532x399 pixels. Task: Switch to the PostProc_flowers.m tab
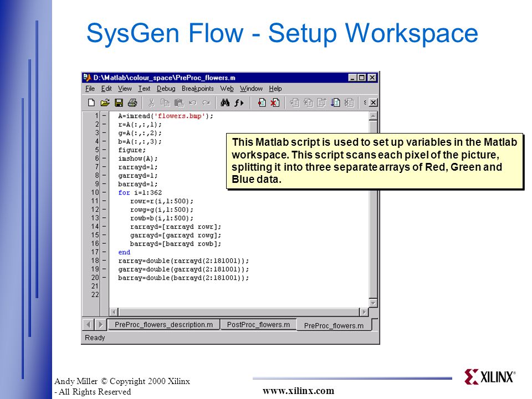[258, 325]
